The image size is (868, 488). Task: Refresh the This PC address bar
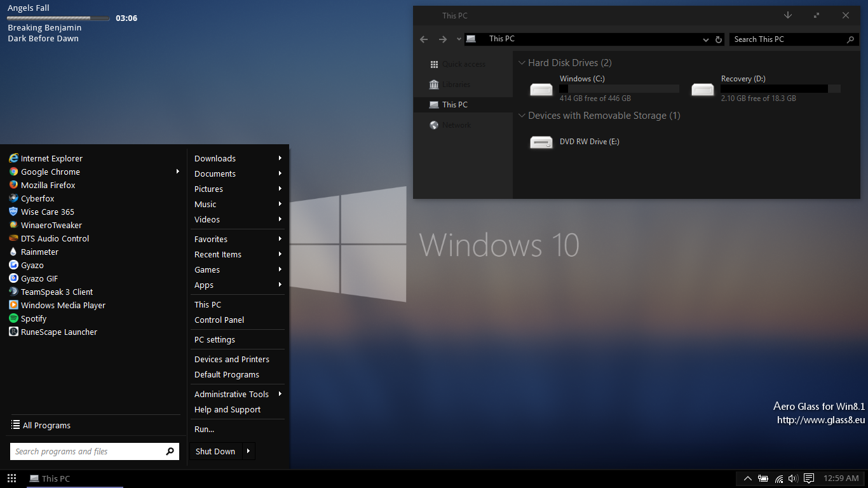tap(719, 39)
